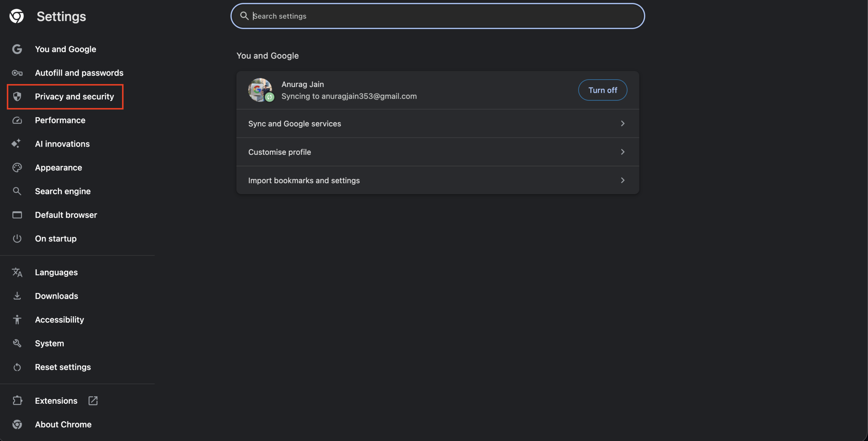Click the Search settings input field

coord(437,16)
